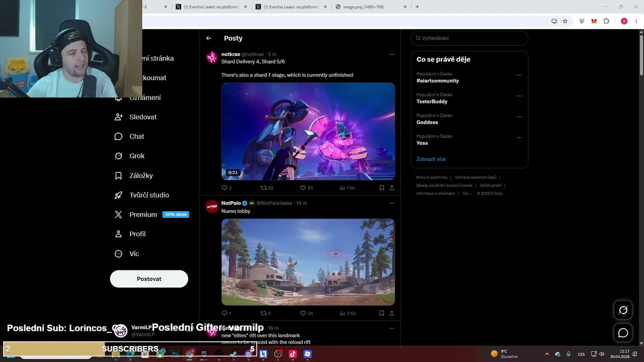Open the notkrae username link
Viewport: 644px width, 362px height.
pos(230,54)
